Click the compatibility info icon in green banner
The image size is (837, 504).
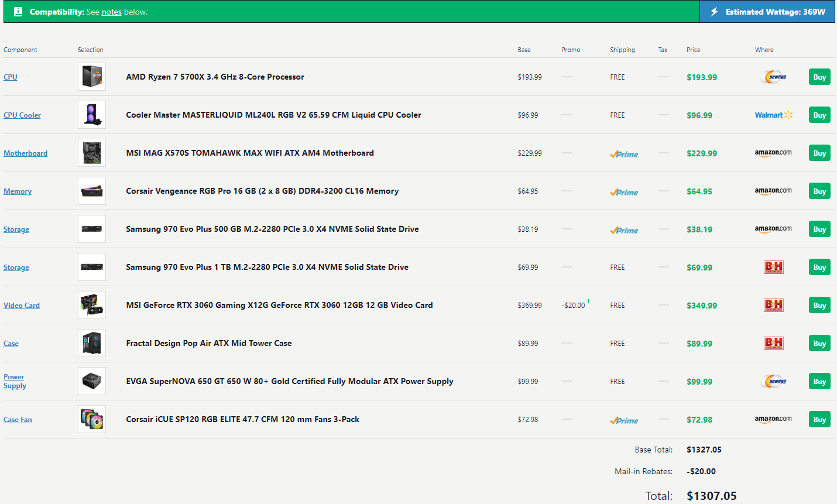point(18,12)
